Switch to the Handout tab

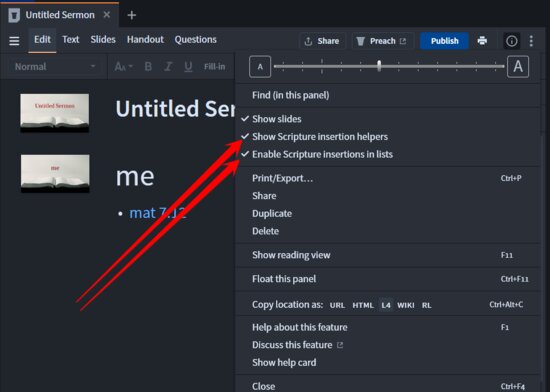coord(145,40)
